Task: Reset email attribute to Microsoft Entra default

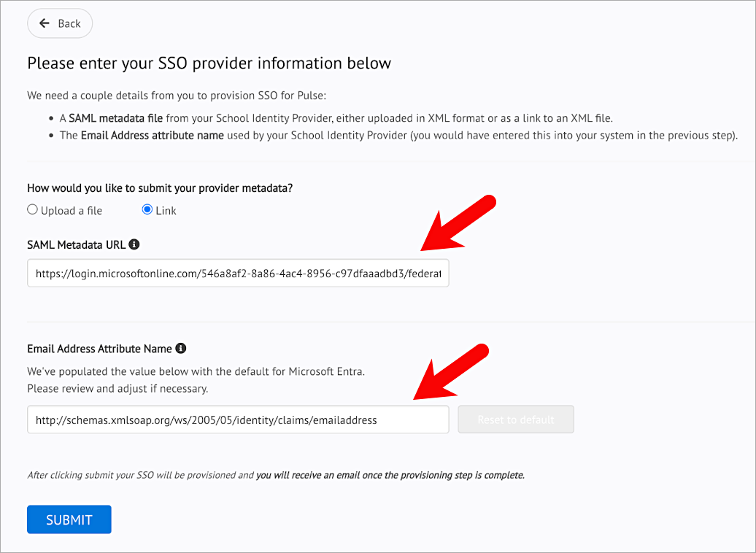Action: click(x=515, y=419)
